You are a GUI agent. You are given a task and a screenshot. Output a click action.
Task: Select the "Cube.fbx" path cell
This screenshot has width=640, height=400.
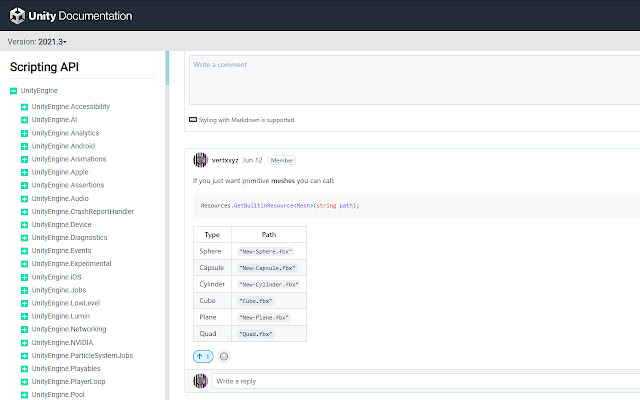(x=269, y=301)
